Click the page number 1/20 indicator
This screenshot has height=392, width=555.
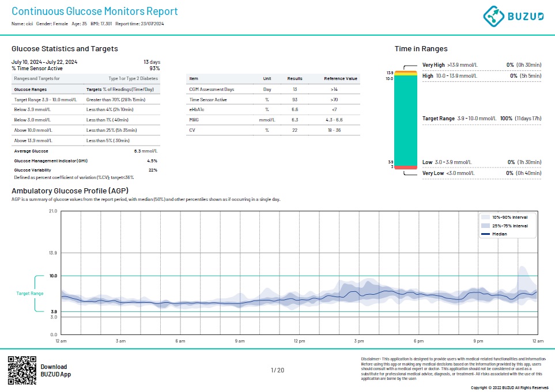[x=277, y=370]
